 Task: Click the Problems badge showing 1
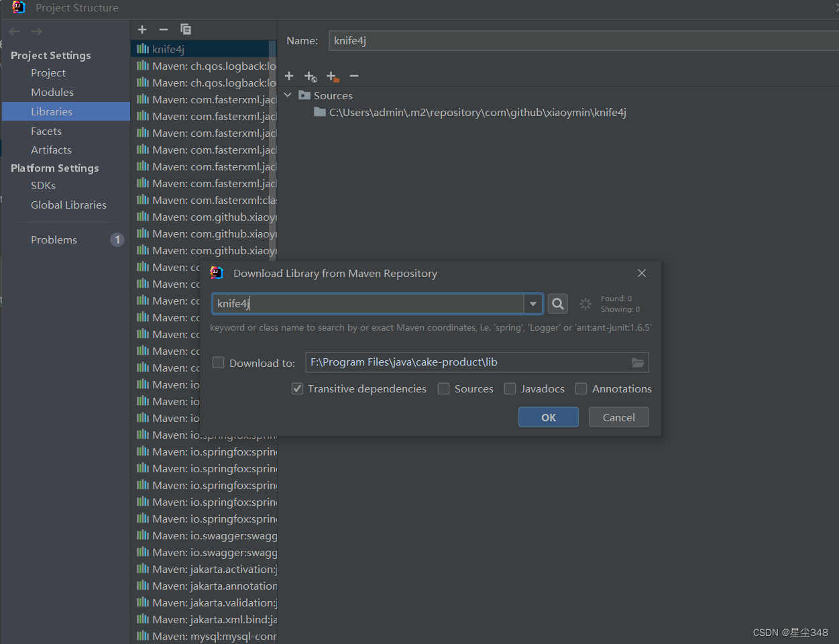(x=117, y=239)
